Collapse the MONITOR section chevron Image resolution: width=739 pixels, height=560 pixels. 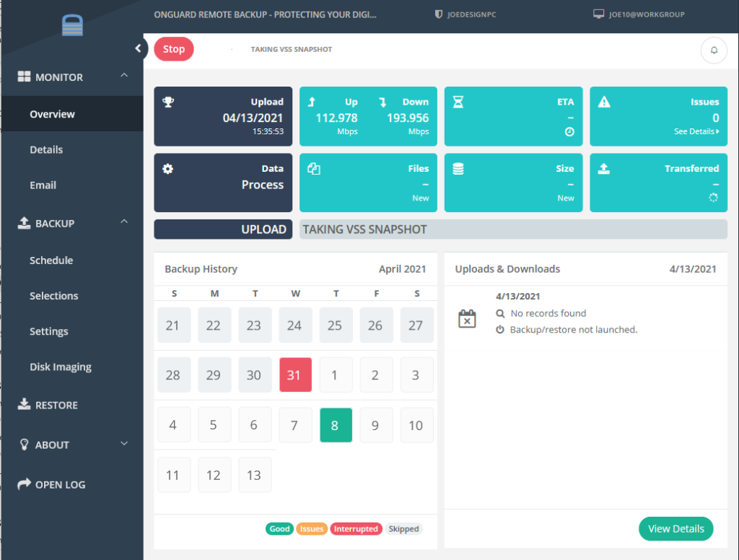124,76
